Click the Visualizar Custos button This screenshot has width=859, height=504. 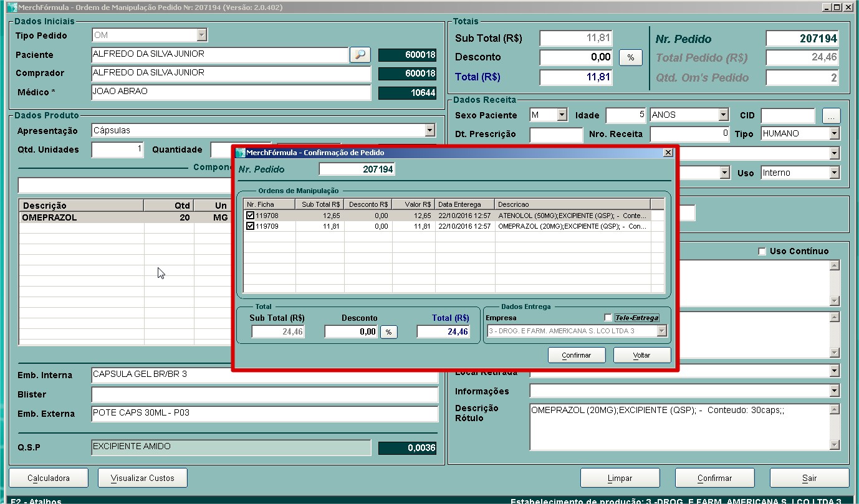pos(143,478)
